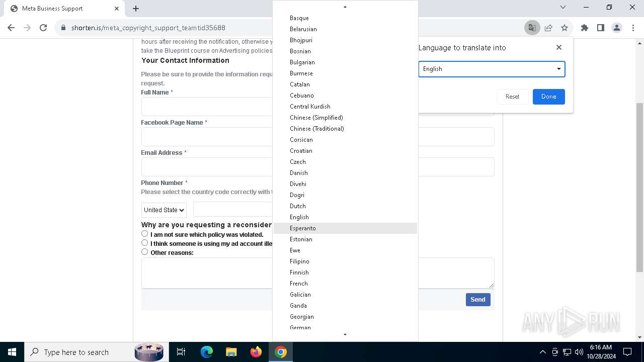Select Bulgarian language option
Image resolution: width=644 pixels, height=362 pixels.
coord(345,62)
